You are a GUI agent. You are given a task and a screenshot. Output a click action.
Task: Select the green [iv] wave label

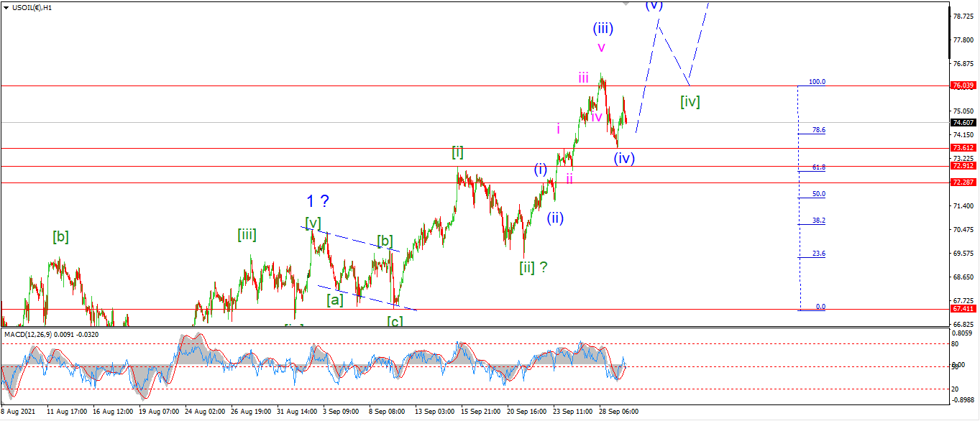690,102
